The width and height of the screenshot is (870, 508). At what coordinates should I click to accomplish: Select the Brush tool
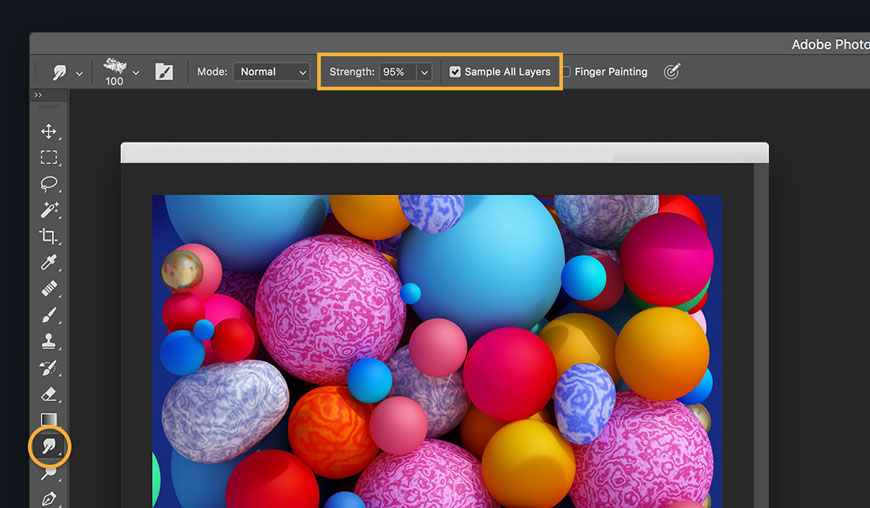[49, 315]
